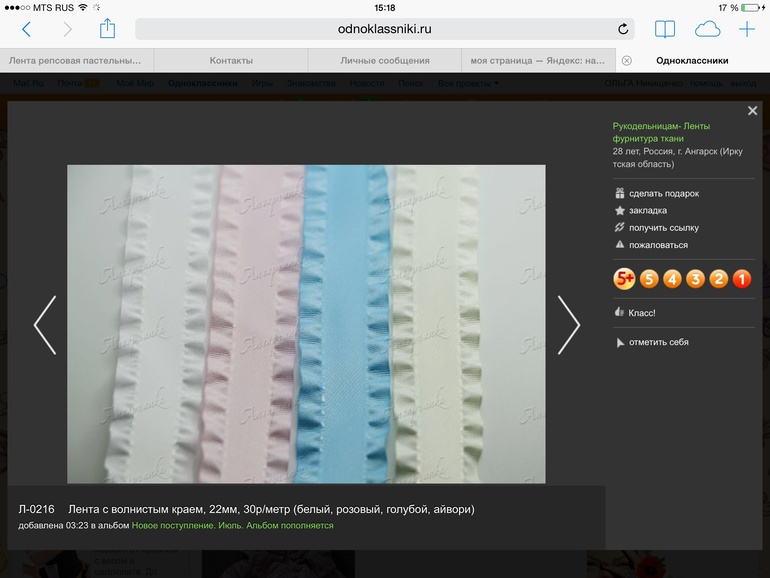The image size is (770, 578).
Task: Open the Safari bookmarks book icon
Action: point(665,30)
